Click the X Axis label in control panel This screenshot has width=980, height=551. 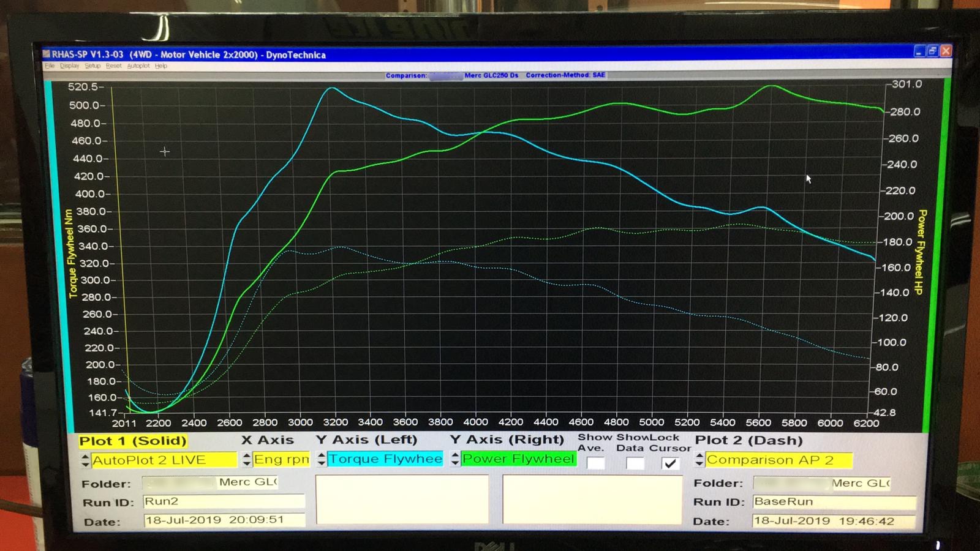point(268,440)
